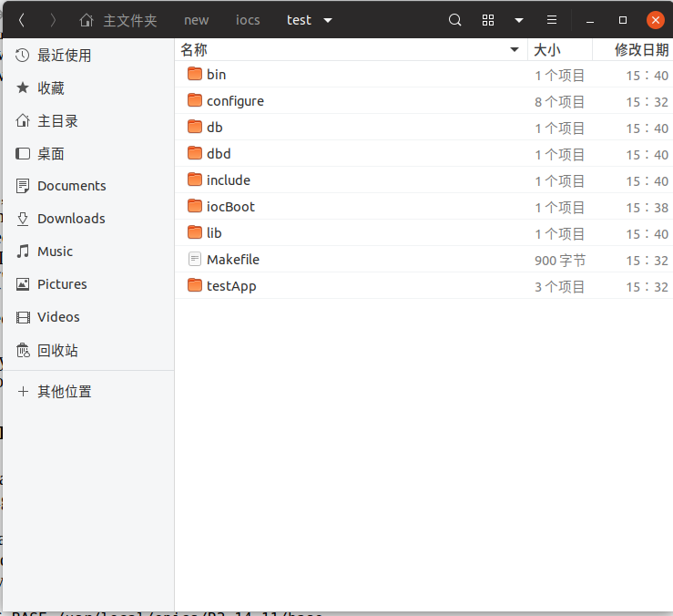Viewport: 673px width, 616px height.
Task: Go back with the left arrow
Action: pyautogui.click(x=22, y=20)
